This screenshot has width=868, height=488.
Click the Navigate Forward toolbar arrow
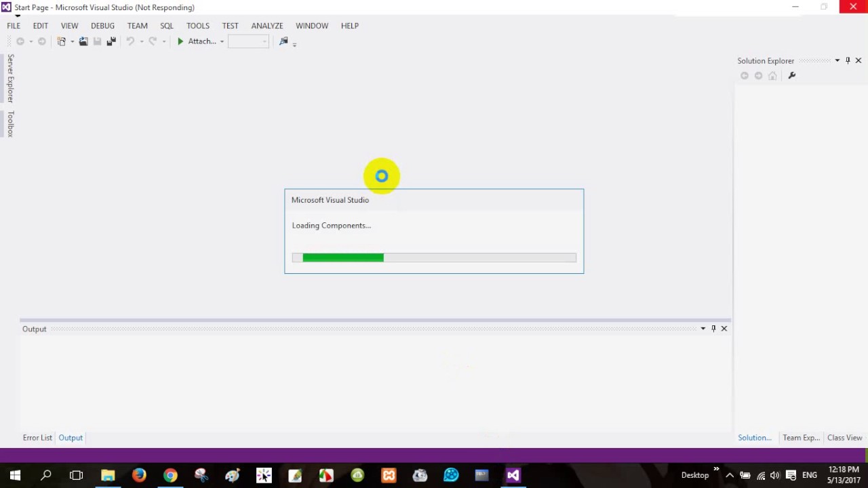click(x=41, y=41)
